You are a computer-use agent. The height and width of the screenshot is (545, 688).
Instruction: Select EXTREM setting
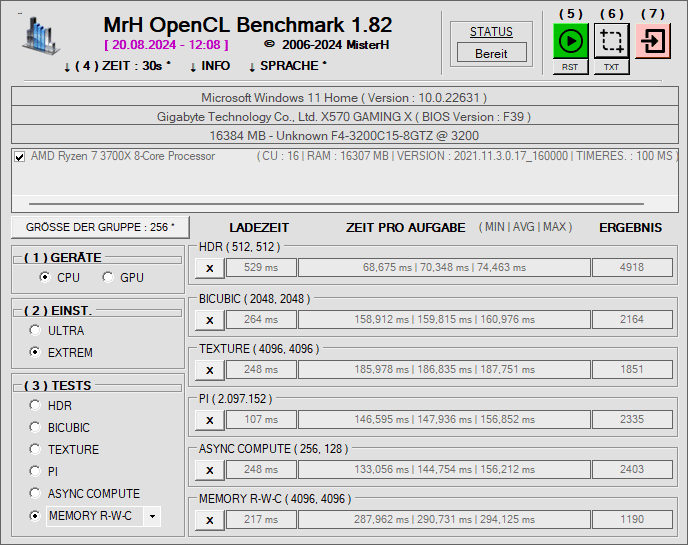[35, 352]
